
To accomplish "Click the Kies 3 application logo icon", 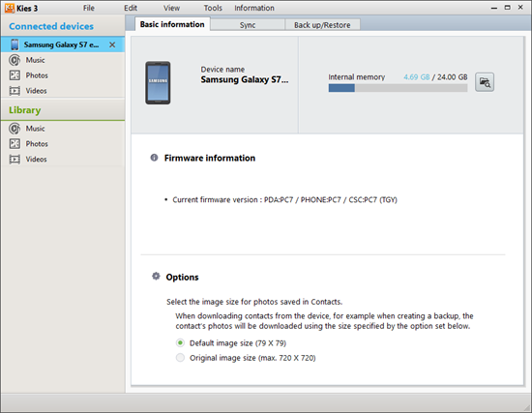I will [x=10, y=8].
